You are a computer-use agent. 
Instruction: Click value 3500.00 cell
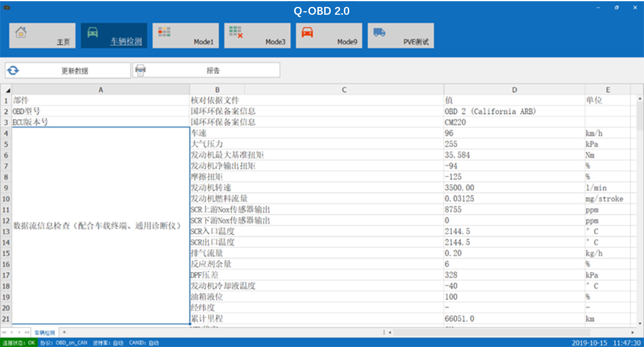pos(514,188)
